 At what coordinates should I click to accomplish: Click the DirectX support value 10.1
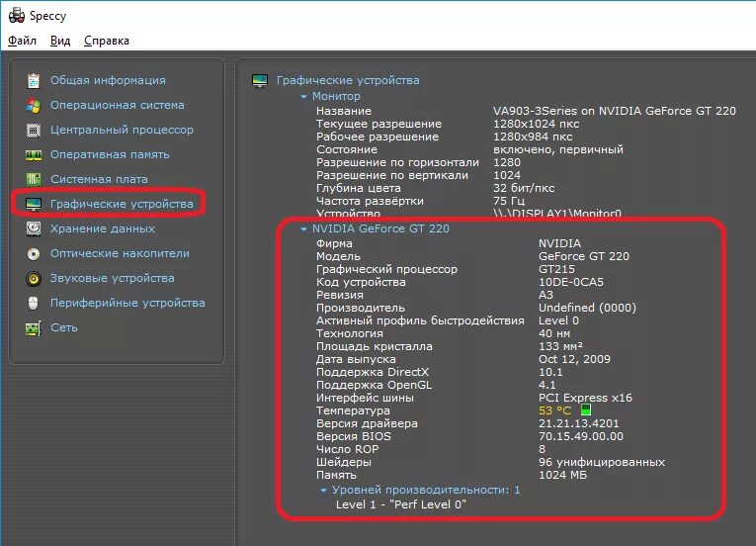[550, 372]
